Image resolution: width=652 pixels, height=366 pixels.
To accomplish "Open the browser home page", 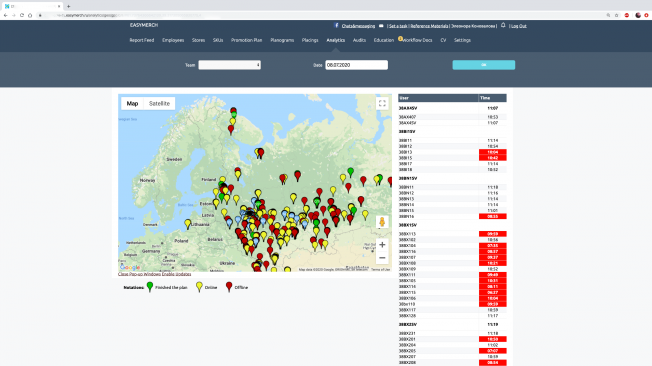I will (x=30, y=15).
